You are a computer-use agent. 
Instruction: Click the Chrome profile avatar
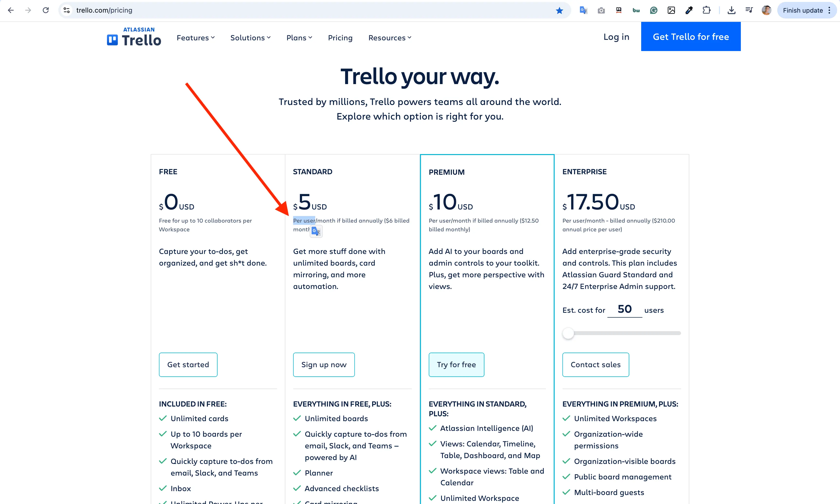coord(766,10)
